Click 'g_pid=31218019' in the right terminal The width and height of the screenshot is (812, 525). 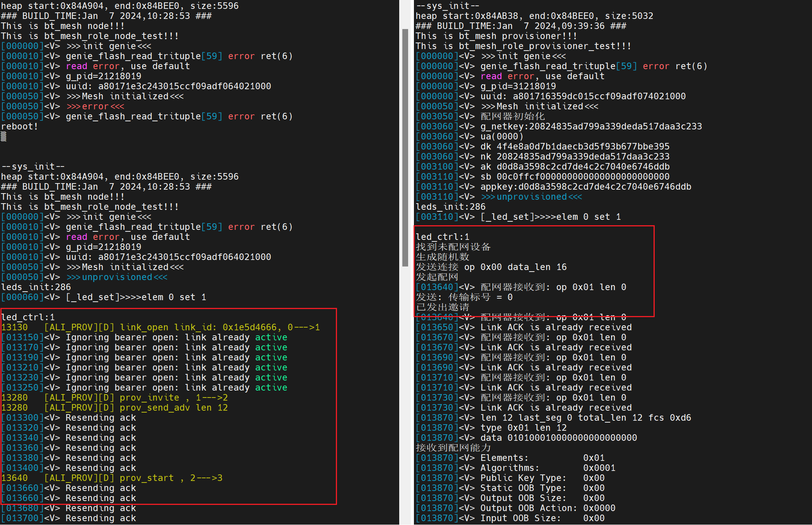518,86
